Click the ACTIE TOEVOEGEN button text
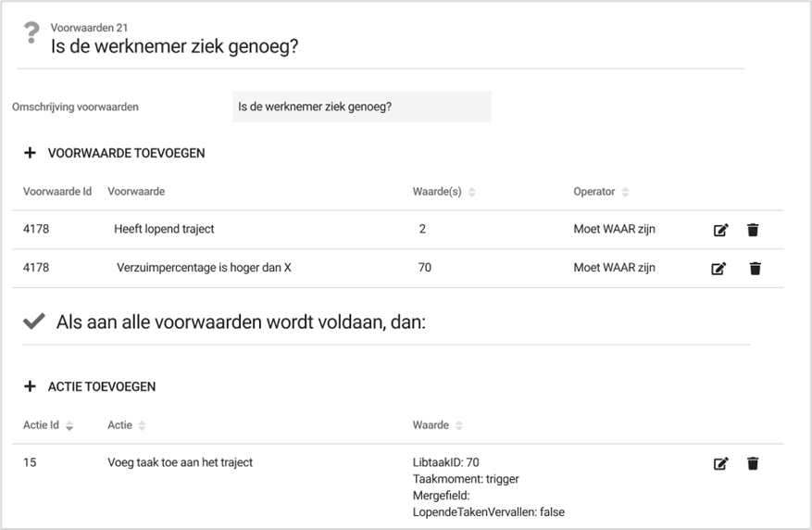The image size is (812, 530). 101,386
